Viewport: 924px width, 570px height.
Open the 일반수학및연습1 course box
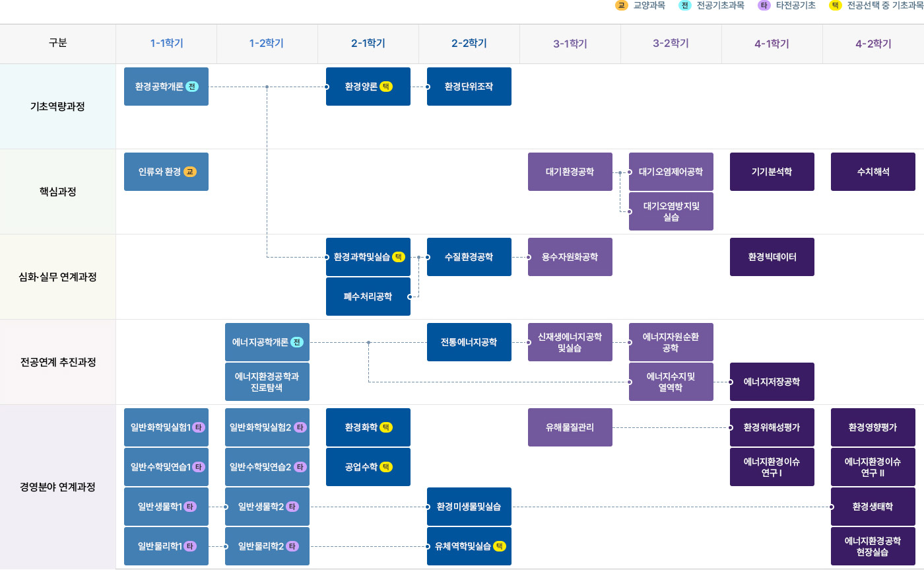[x=166, y=467]
